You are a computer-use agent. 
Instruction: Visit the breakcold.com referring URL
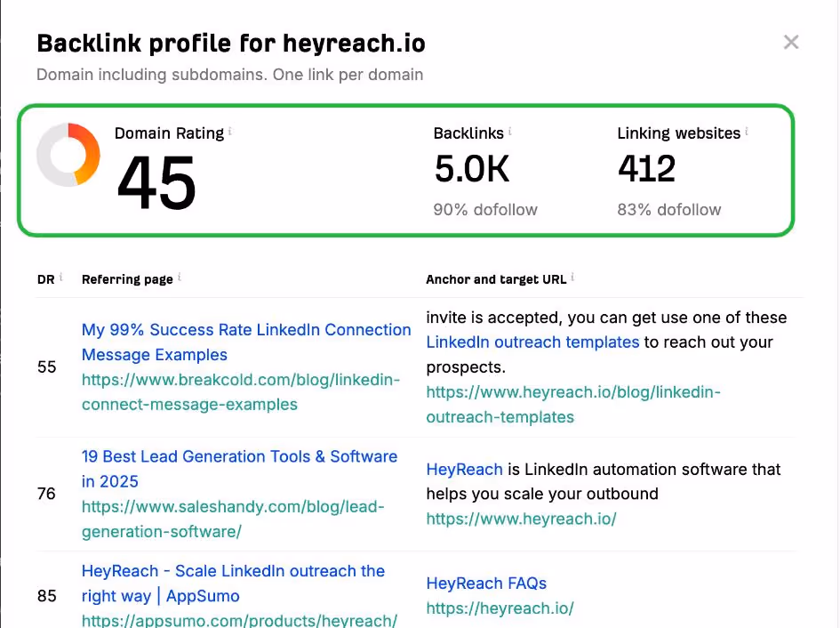[x=240, y=391]
